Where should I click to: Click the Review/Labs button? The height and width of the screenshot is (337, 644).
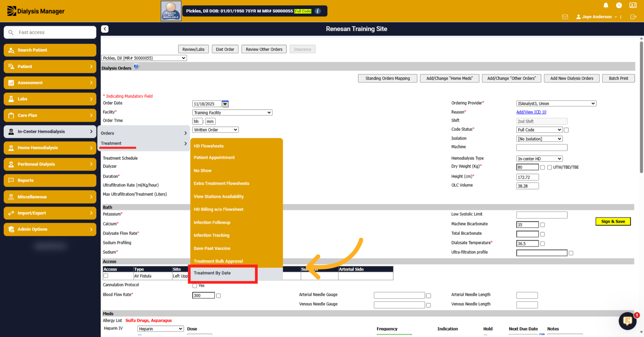(x=193, y=49)
